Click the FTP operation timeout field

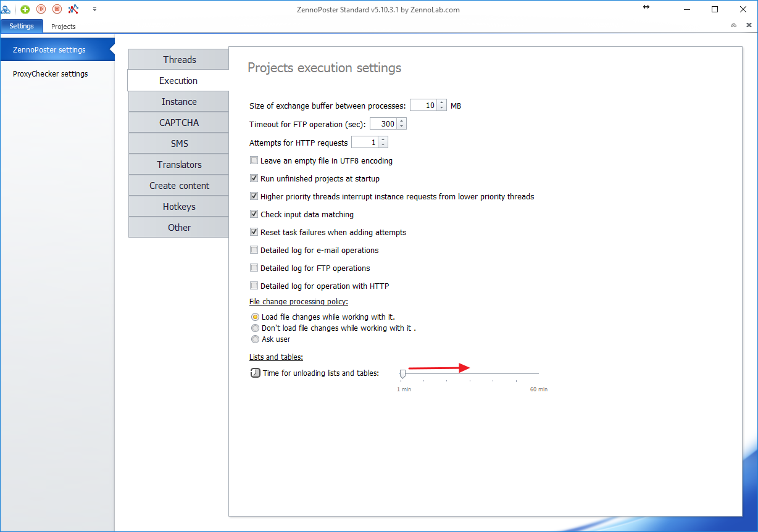tap(383, 124)
